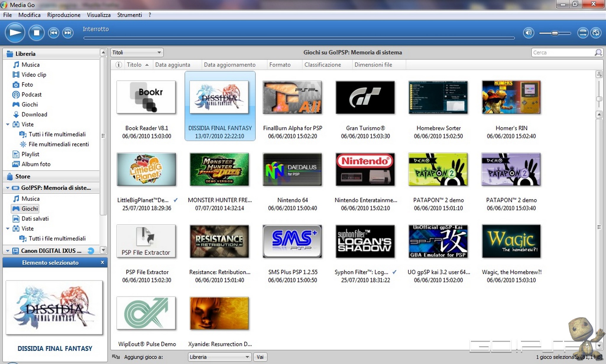Click the Vai button
Viewport: 606px width, 364px height.
tap(260, 357)
